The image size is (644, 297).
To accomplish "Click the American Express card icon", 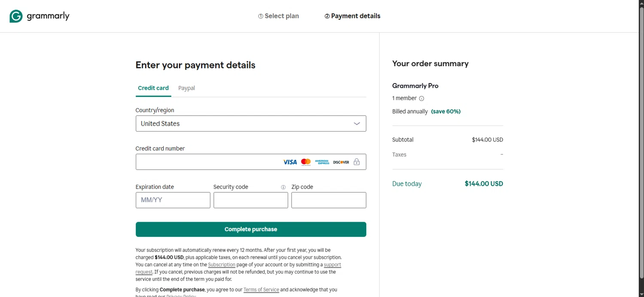I will click(x=322, y=162).
